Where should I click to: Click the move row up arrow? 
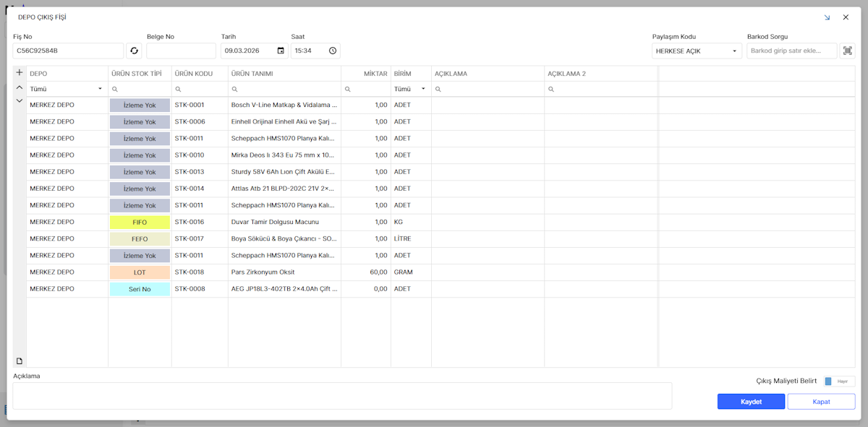click(20, 87)
